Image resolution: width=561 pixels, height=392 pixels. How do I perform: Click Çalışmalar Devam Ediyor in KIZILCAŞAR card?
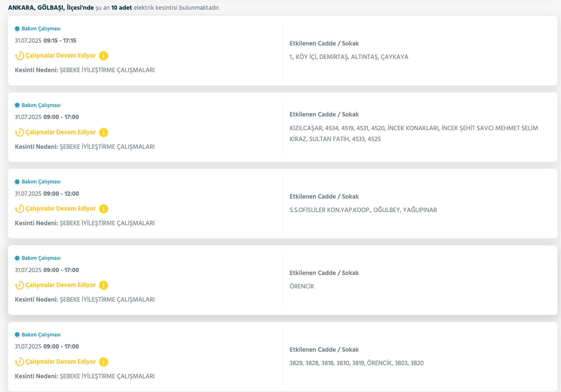pos(61,132)
